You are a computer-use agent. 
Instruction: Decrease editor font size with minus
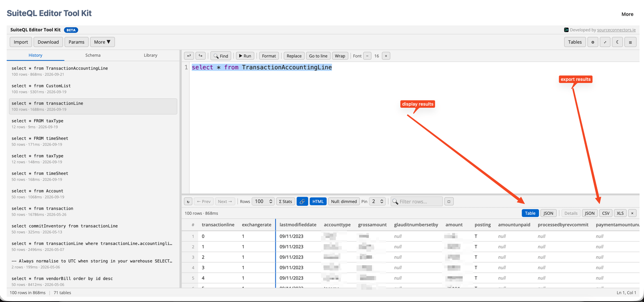[367, 56]
